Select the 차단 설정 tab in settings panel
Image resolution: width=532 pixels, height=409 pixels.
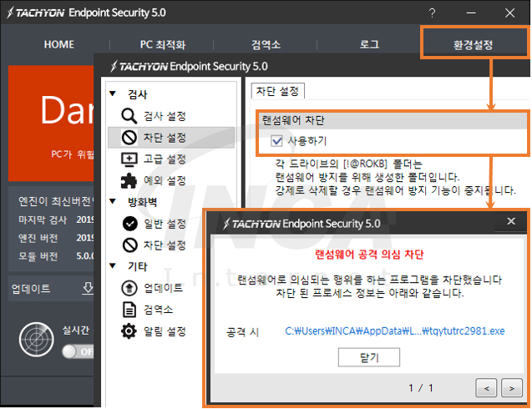[x=277, y=91]
